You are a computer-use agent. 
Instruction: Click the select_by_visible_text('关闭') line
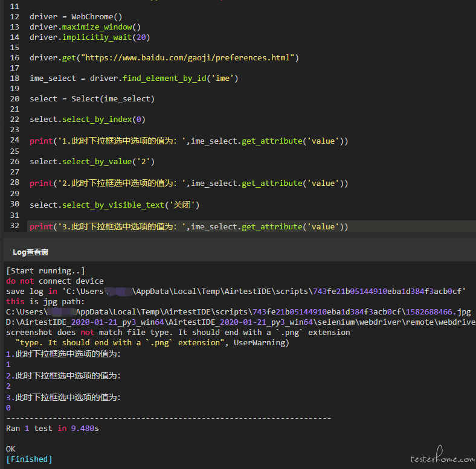click(114, 205)
